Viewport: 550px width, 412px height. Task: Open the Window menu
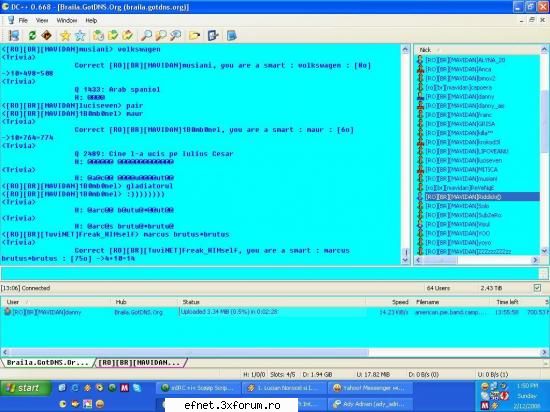[67, 21]
